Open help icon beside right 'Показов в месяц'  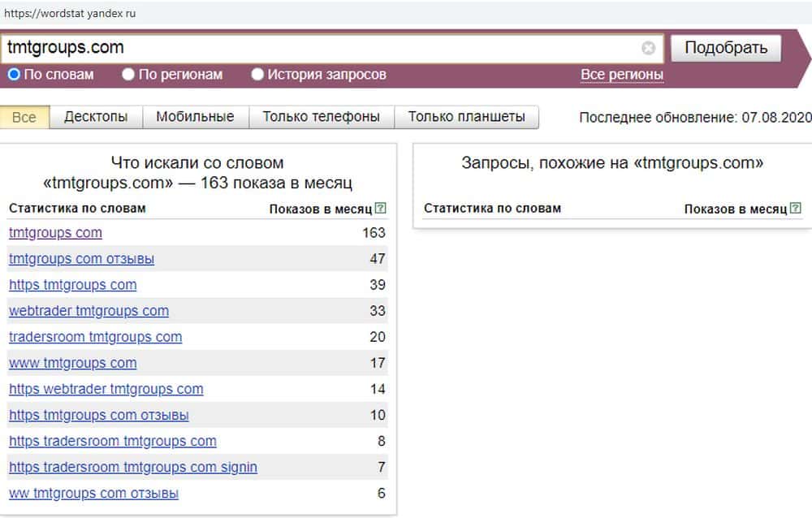click(796, 208)
